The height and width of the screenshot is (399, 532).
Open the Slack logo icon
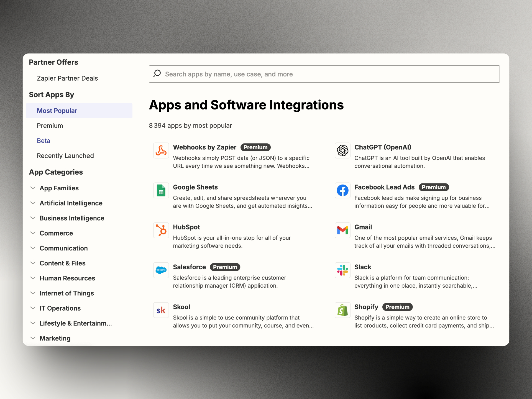point(342,270)
